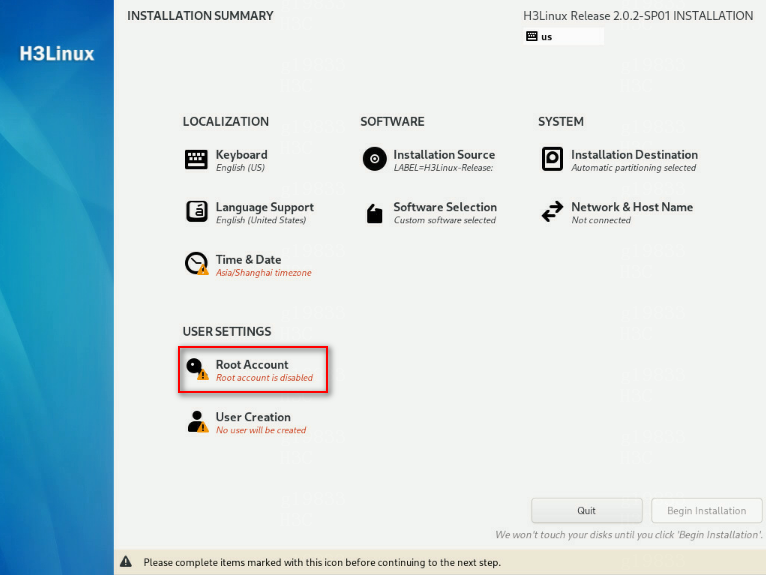
Task: Click the 'No user will be created' text
Action: pyautogui.click(x=261, y=430)
